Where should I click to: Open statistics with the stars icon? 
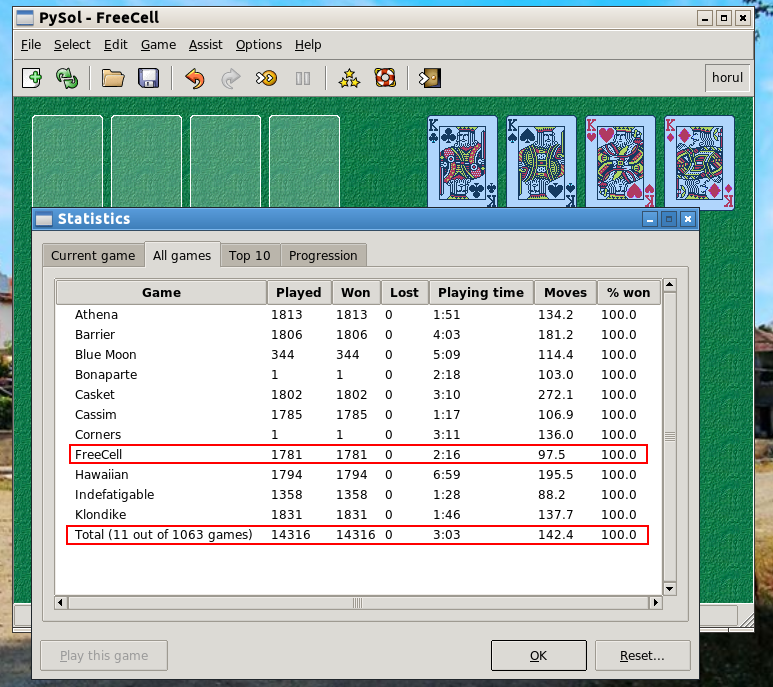(x=349, y=78)
